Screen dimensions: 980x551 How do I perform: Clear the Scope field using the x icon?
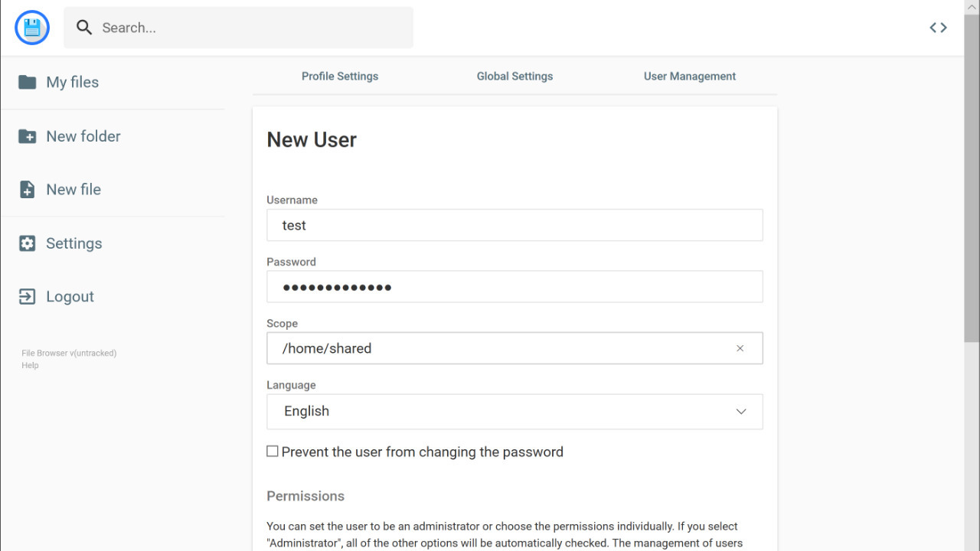point(740,348)
